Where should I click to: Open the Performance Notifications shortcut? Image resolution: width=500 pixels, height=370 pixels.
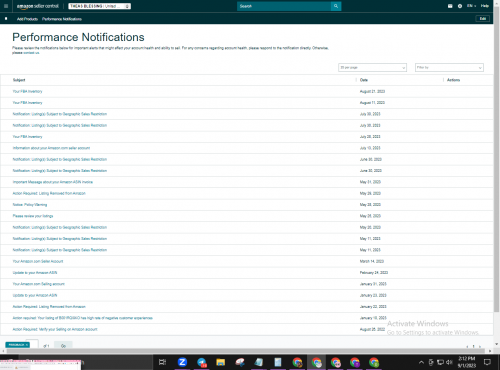(62, 19)
